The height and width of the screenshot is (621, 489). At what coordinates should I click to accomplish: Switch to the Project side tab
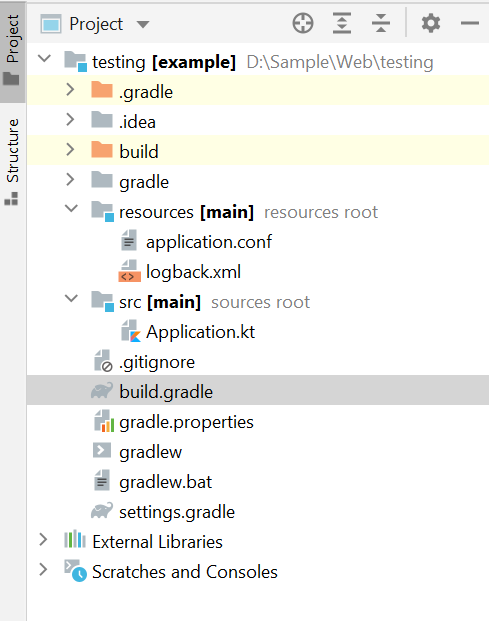pyautogui.click(x=12, y=51)
